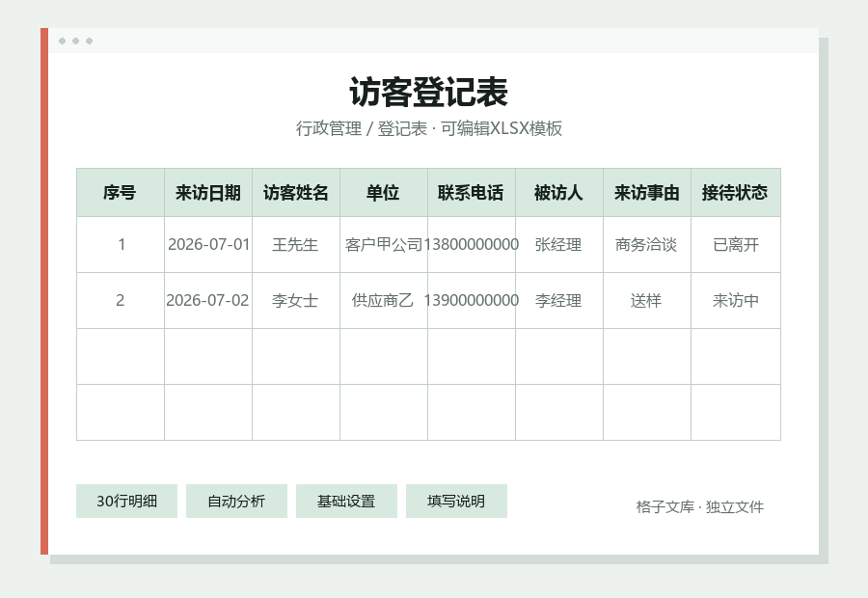Click the 商务洽谈 reason cell
The image size is (868, 598).
(646, 244)
